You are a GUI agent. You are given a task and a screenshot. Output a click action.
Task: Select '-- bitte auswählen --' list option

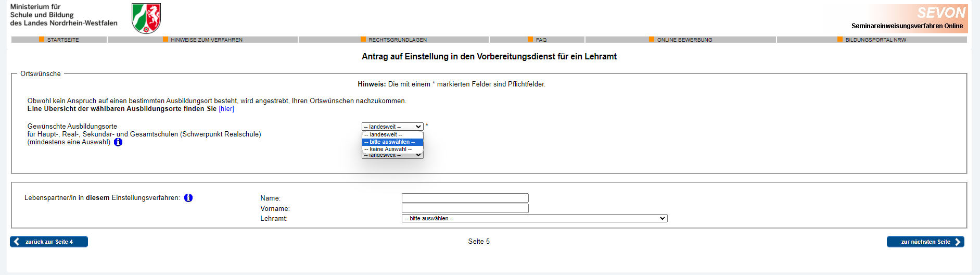[x=392, y=142]
